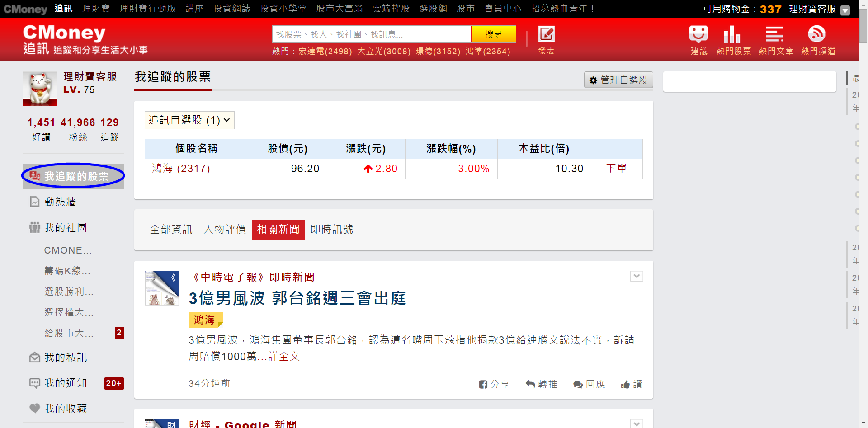Select 我追蹤的股票 sidebar item
This screenshot has width=868, height=428.
click(73, 176)
